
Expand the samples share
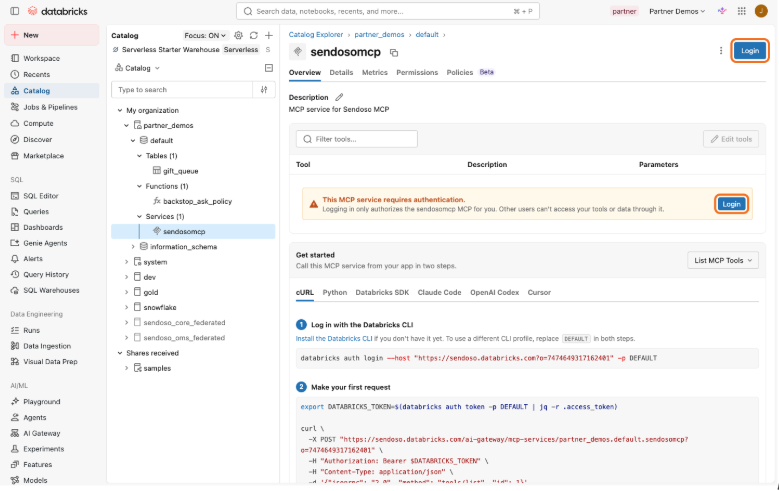126,368
